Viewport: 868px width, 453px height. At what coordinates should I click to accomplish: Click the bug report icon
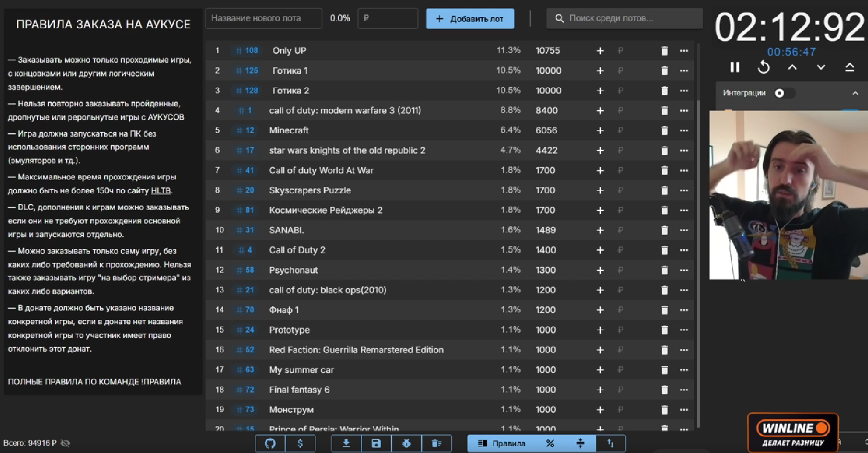point(406,443)
